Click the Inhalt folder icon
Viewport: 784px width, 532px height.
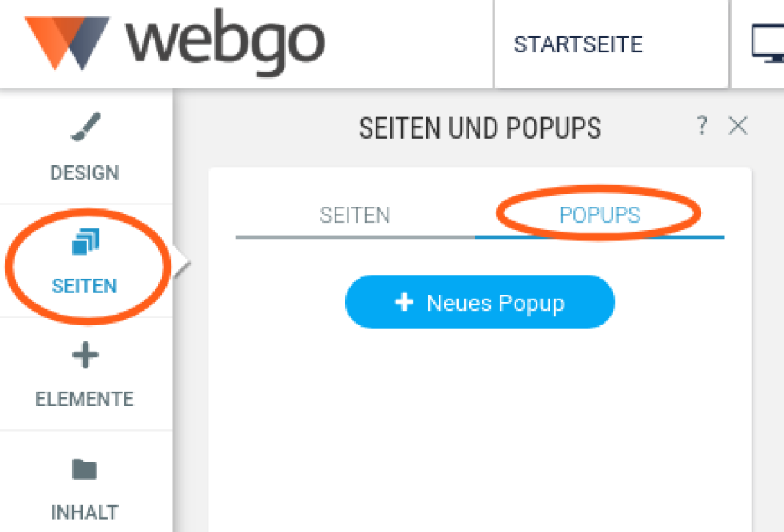[x=84, y=469]
